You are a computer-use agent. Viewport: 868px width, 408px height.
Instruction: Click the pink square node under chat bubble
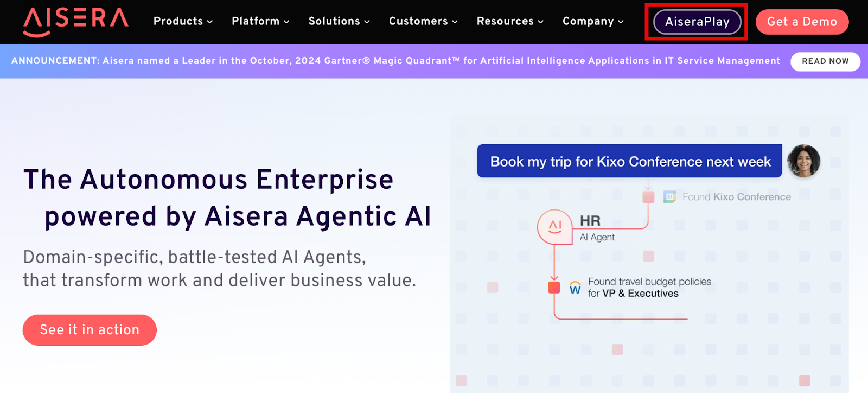(648, 197)
